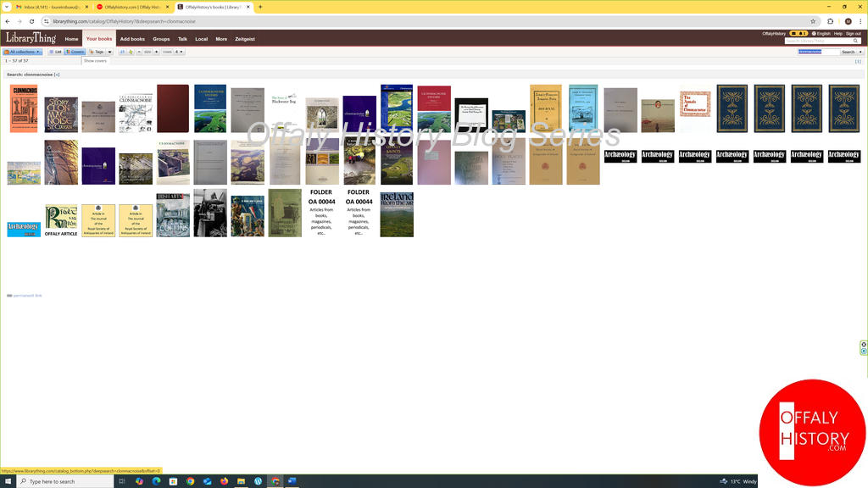Viewport: 868px width, 488px height.
Task: Click the Sign out link
Action: pos(853,34)
